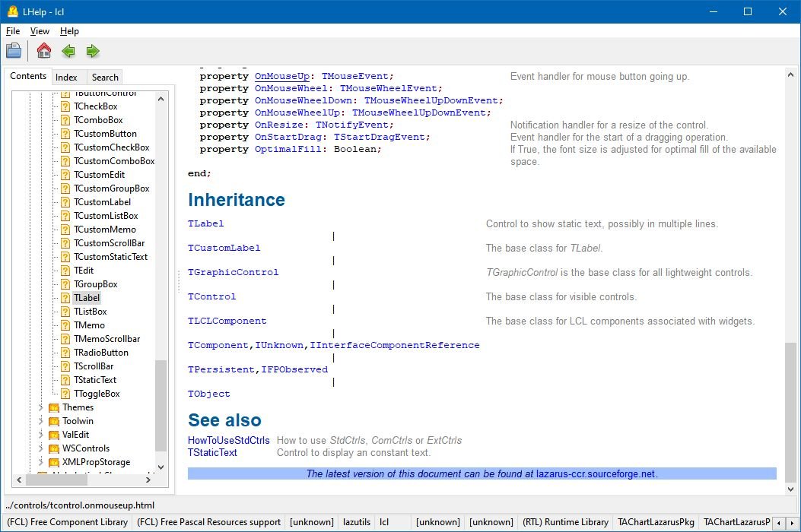Click the ValEdit folder icon
This screenshot has width=801, height=532.
(x=54, y=435)
